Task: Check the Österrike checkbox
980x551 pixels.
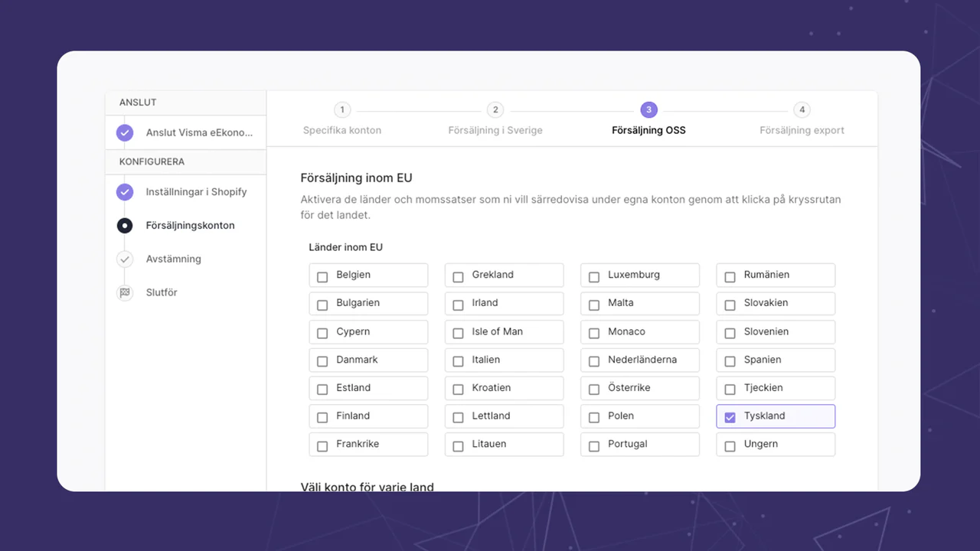Action: [x=594, y=390]
